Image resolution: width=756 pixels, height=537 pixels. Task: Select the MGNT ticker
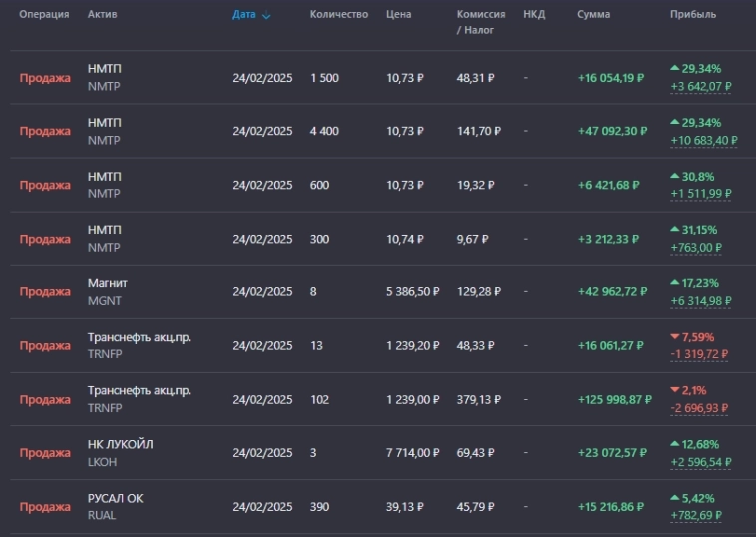coord(104,301)
